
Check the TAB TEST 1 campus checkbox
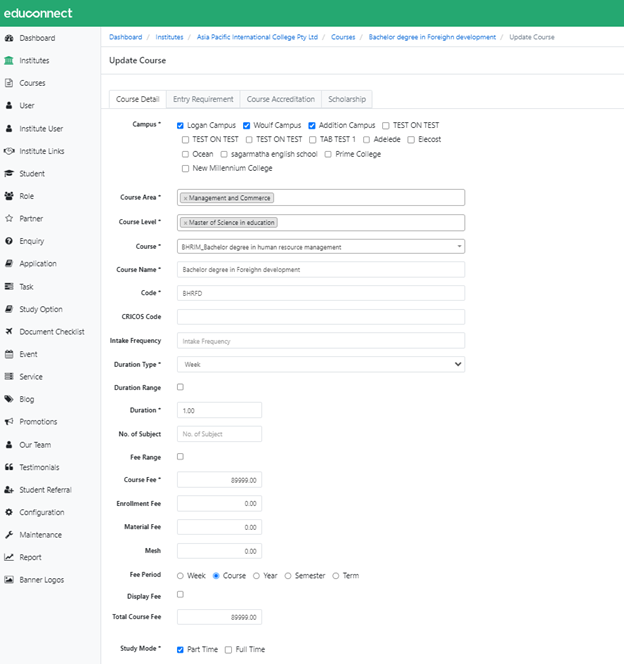(313, 140)
